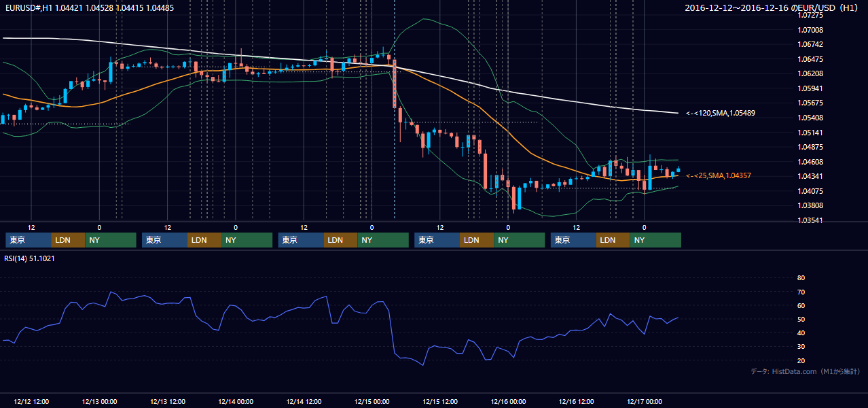Screen dimensions: 868x408
Task: Click the 25 SMA 1.04357 label
Action: pos(719,175)
